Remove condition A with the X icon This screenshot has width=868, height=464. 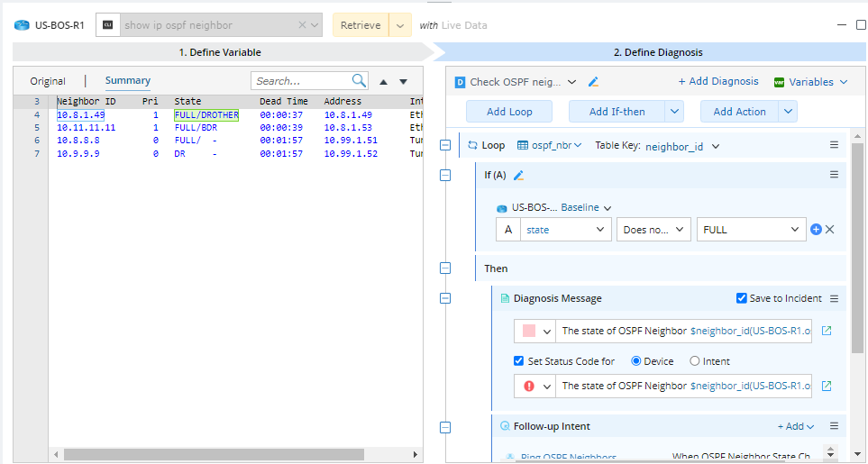tap(830, 230)
